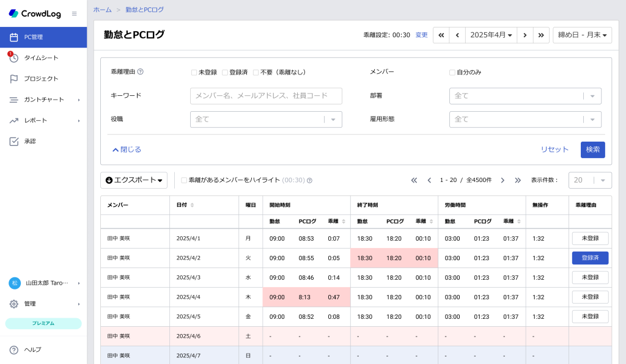This screenshot has height=364, width=626.
Task: Open the エクスポート dropdown button
Action: (134, 180)
